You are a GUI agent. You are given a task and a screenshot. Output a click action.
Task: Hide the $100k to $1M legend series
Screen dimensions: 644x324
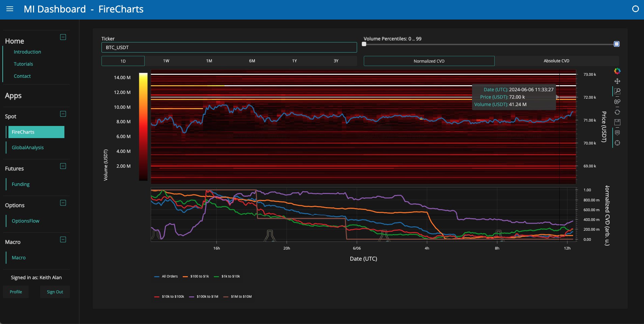tap(204, 297)
